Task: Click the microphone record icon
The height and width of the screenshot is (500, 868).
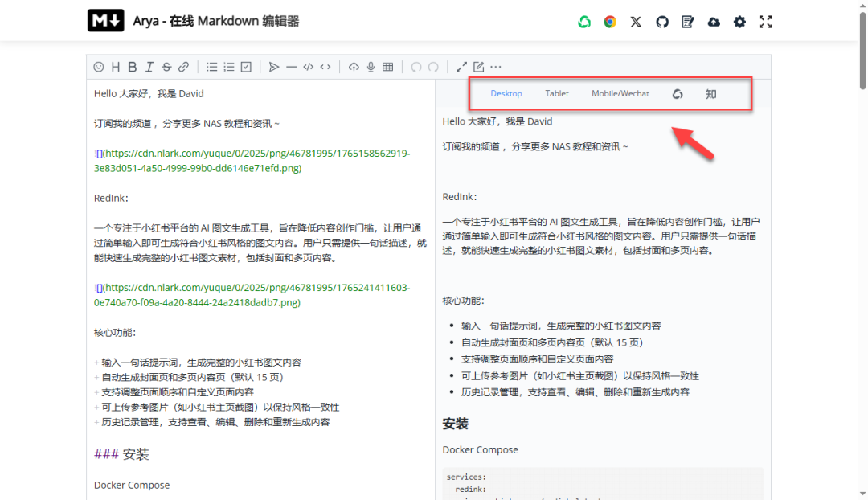Action: (x=371, y=67)
